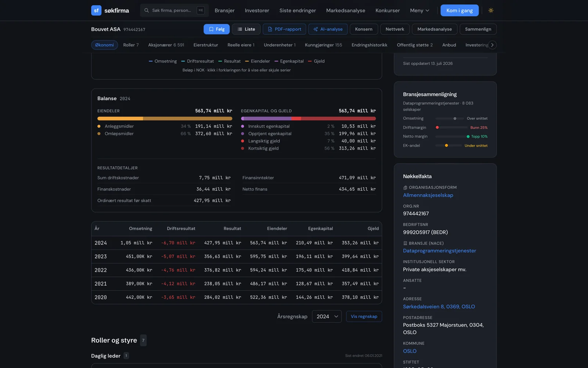588x368 pixels.
Task: Click the Egenkapital og gjeld balance bar
Action: pyautogui.click(x=308, y=118)
